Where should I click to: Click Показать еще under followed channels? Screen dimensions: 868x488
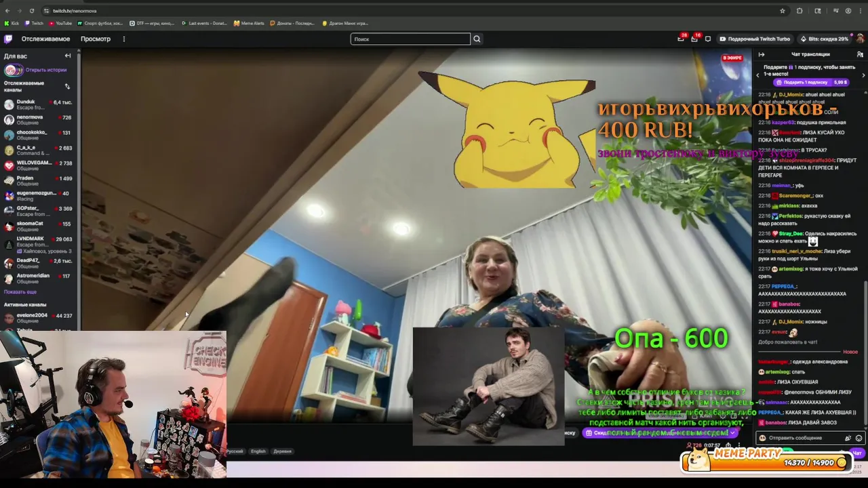[20, 291]
